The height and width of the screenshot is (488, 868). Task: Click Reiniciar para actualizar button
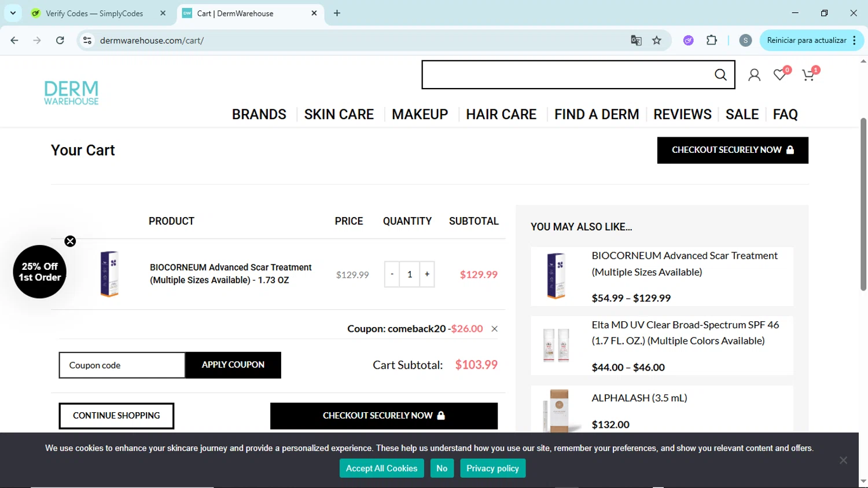click(x=807, y=41)
